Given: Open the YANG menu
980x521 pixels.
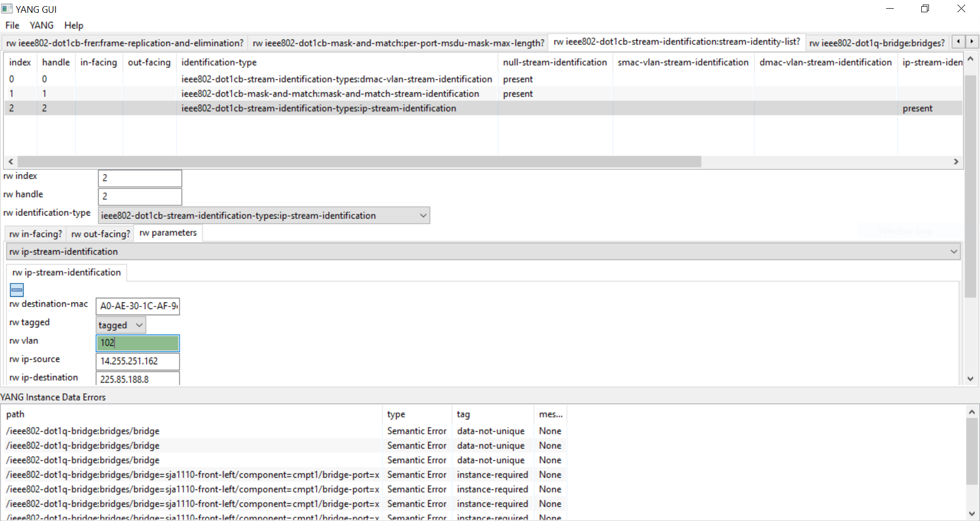Looking at the screenshot, I should [41, 25].
